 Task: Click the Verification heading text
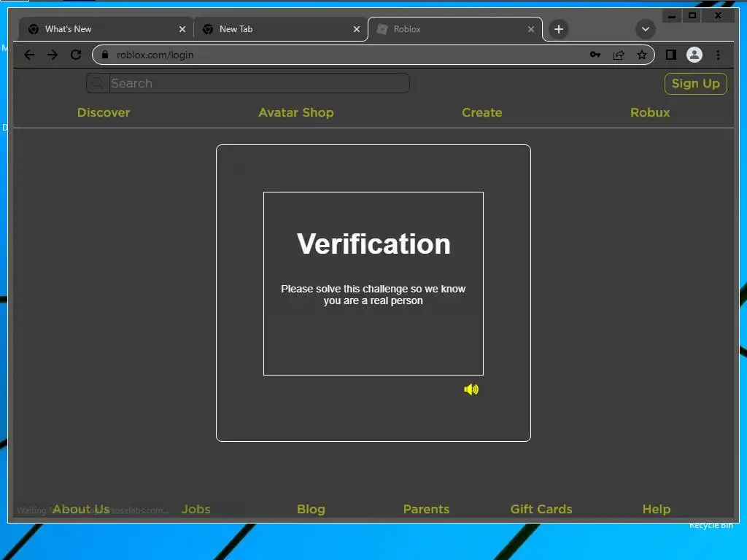pyautogui.click(x=373, y=244)
